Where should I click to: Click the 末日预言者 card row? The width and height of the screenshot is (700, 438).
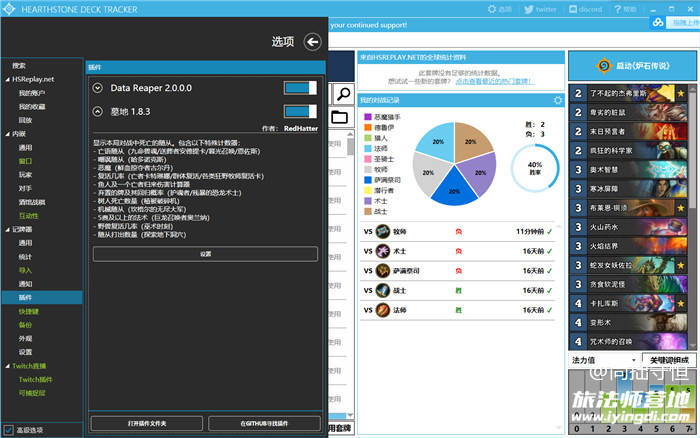628,131
